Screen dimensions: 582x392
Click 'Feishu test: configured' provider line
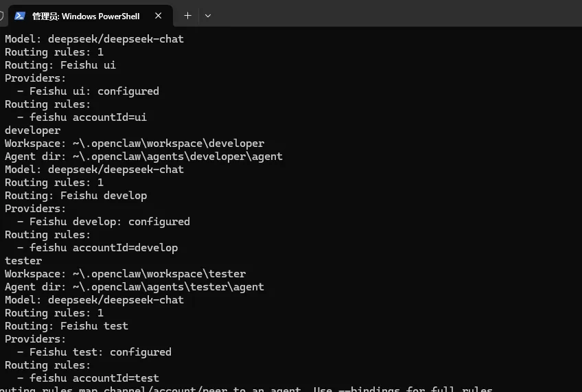[100, 352]
